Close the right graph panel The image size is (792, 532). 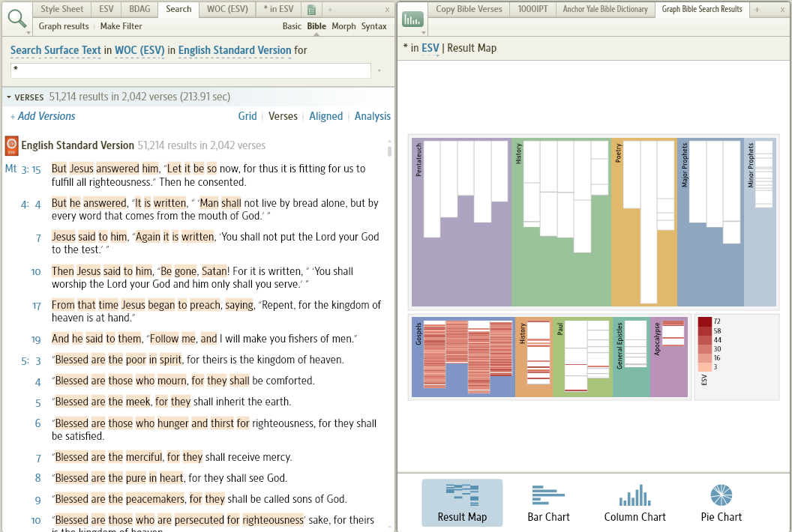tap(783, 10)
